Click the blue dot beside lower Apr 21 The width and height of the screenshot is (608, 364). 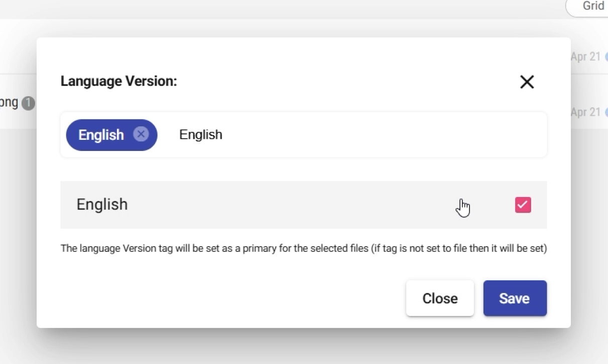[606, 112]
